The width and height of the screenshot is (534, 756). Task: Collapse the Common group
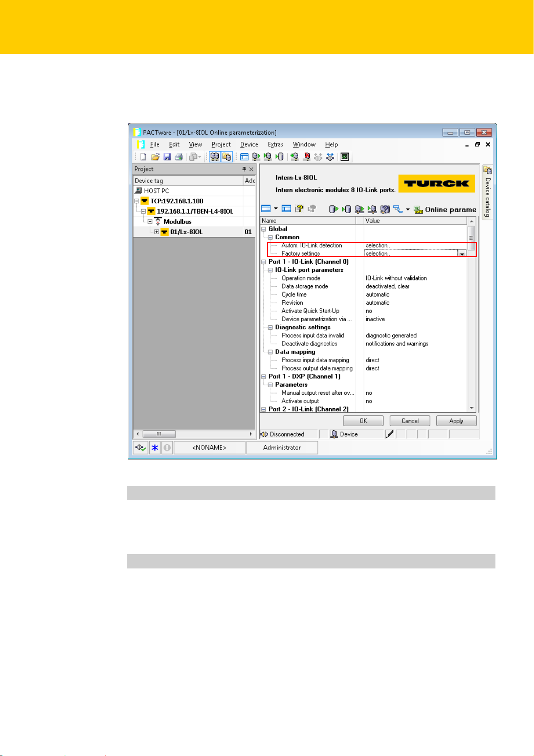(270, 237)
